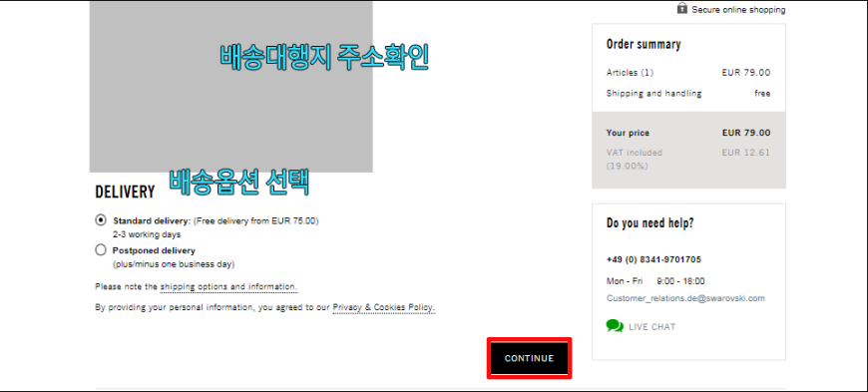Image resolution: width=868 pixels, height=392 pixels.
Task: Click the green live chat bubble icon
Action: pyautogui.click(x=615, y=326)
